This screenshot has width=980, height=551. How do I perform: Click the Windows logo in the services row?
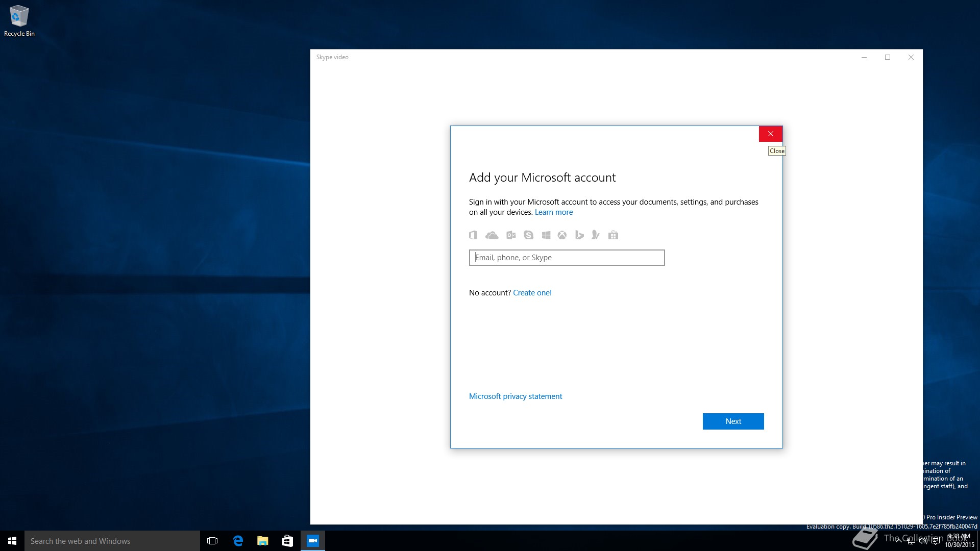[546, 235]
